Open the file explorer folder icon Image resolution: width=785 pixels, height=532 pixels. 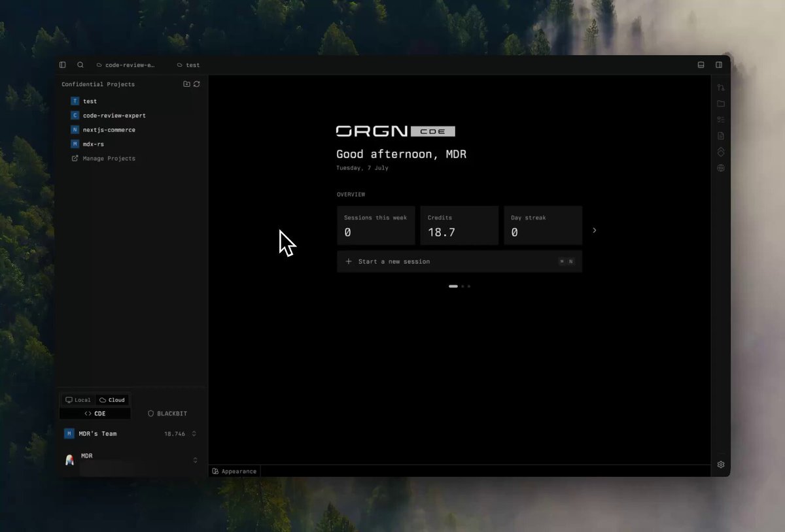(x=721, y=103)
